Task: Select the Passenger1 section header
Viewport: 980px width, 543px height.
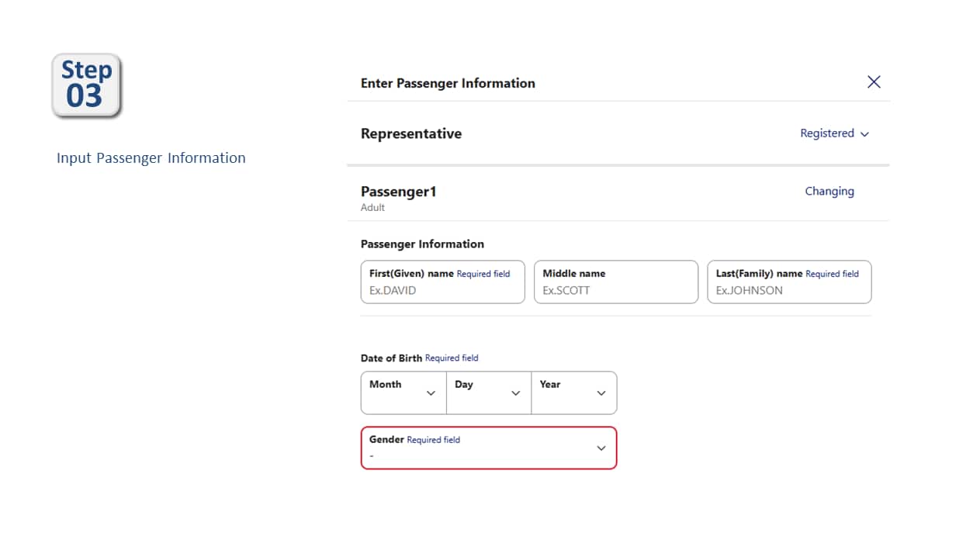Action: coord(398,191)
